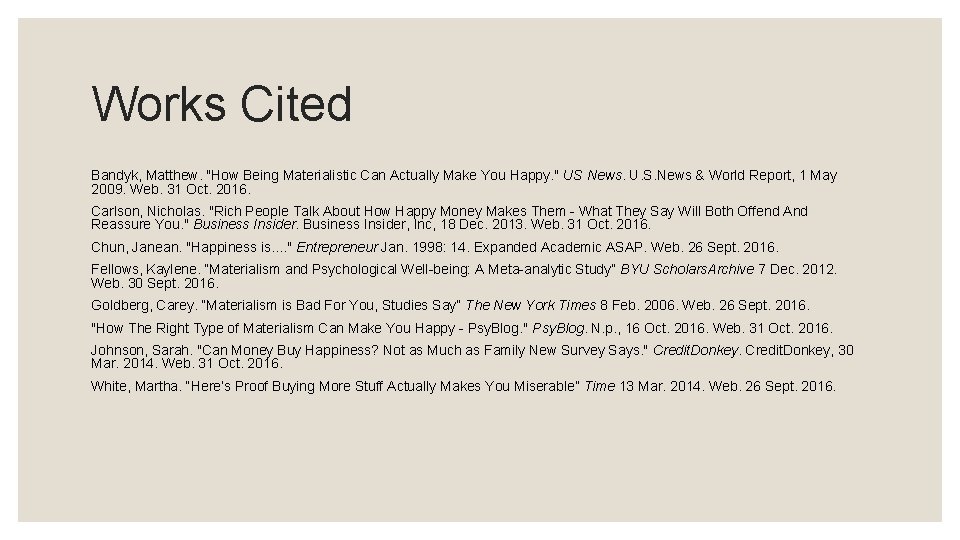Click the Time italic magazine title
This screenshot has height=540, width=960.
coord(599,386)
